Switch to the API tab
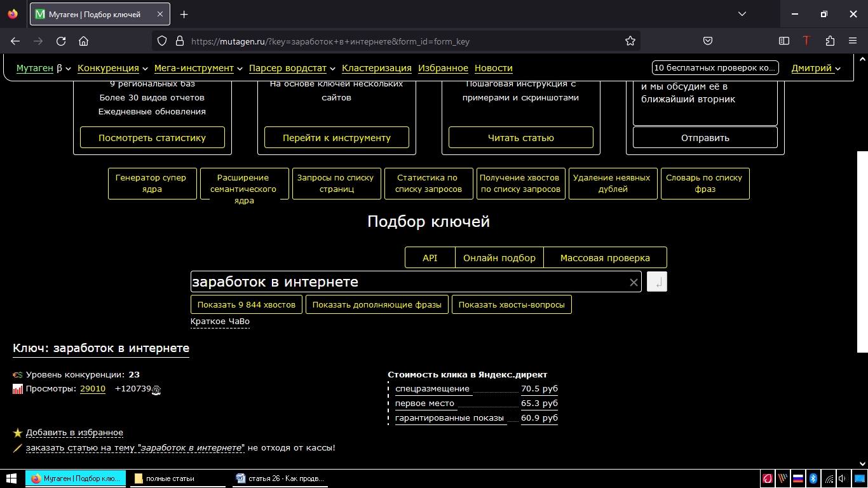868x488 pixels. click(x=430, y=258)
